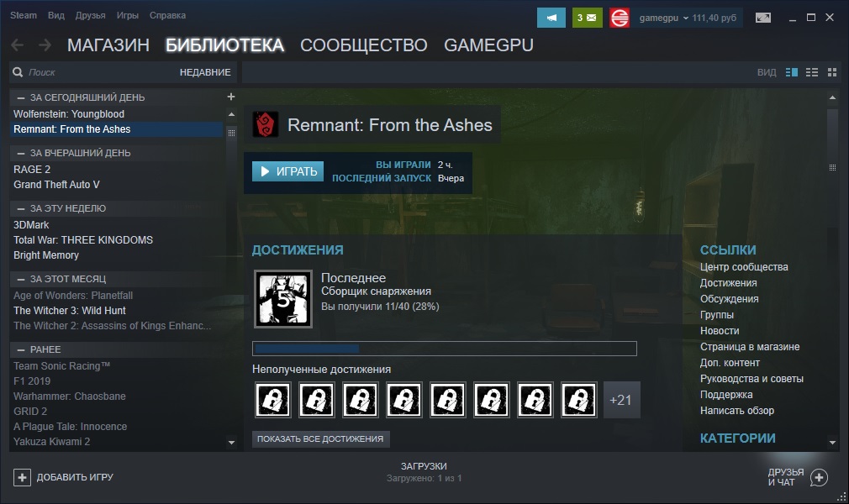This screenshot has width=849, height=504.
Task: Switch to Big Picture mode icon
Action: click(x=763, y=18)
